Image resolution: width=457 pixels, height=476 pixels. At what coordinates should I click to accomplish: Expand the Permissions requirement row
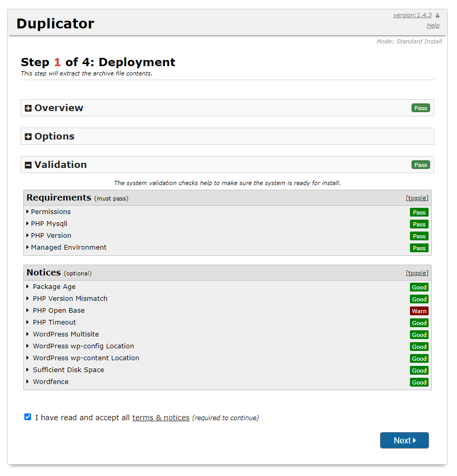point(49,211)
